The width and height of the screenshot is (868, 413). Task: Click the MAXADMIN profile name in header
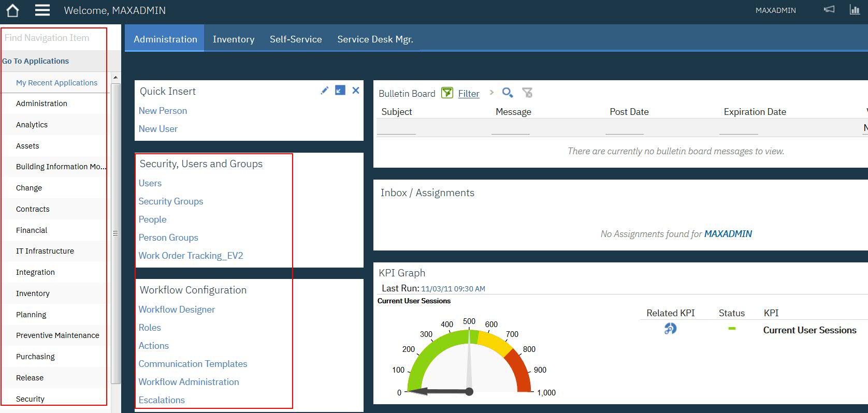pyautogui.click(x=775, y=10)
